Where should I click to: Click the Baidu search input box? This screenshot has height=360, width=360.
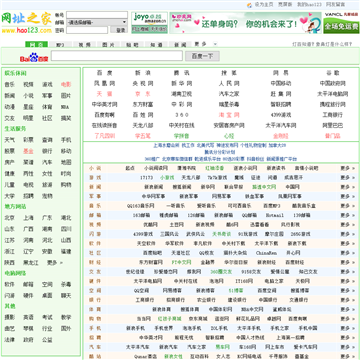click(x=117, y=56)
